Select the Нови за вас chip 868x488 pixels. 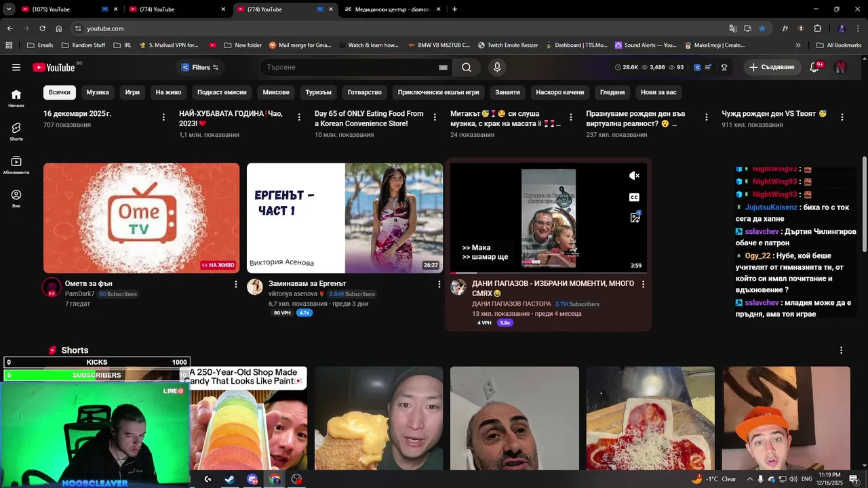658,92
